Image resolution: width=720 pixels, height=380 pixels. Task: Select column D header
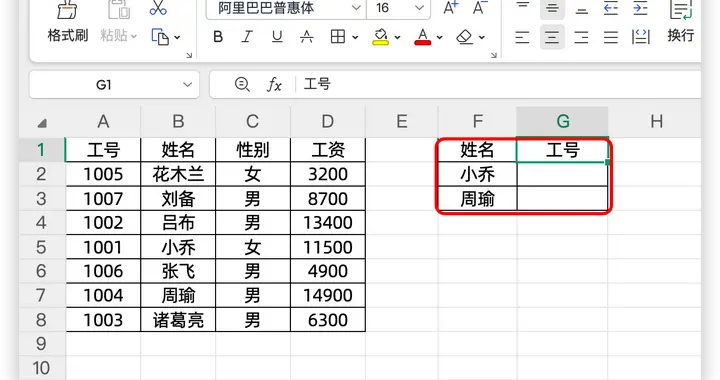click(327, 122)
